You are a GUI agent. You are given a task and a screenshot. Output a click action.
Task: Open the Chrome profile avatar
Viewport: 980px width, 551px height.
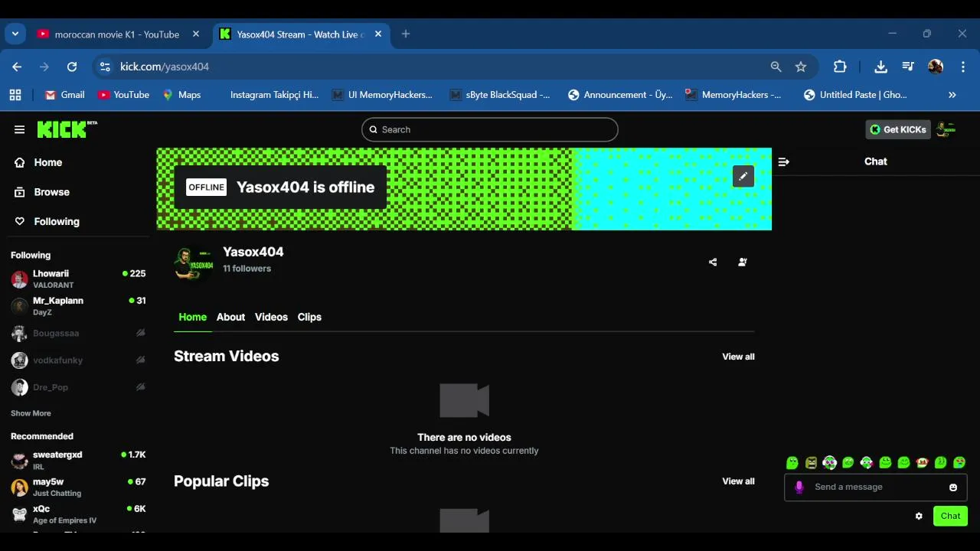click(936, 67)
